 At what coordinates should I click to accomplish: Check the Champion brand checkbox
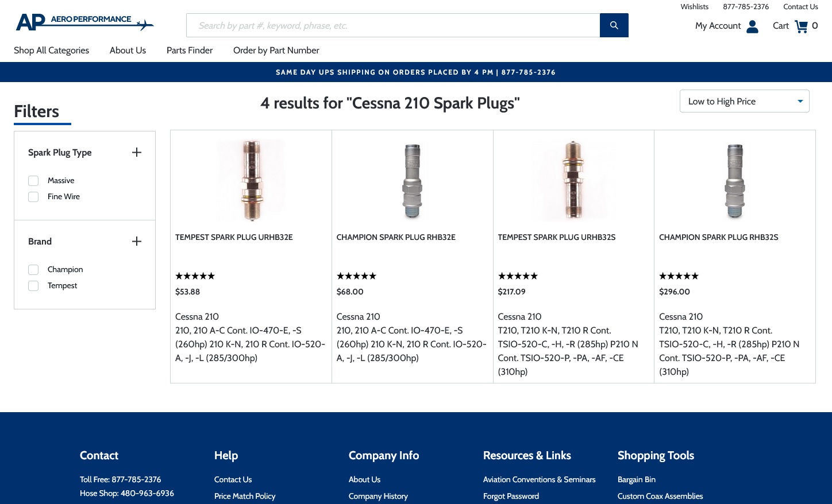(33, 270)
